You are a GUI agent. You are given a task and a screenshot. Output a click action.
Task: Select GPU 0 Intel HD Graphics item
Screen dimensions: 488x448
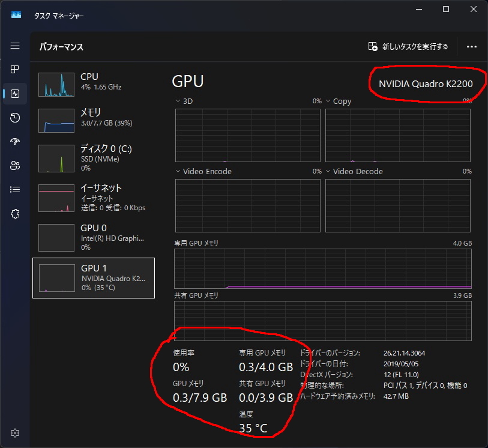coord(94,237)
